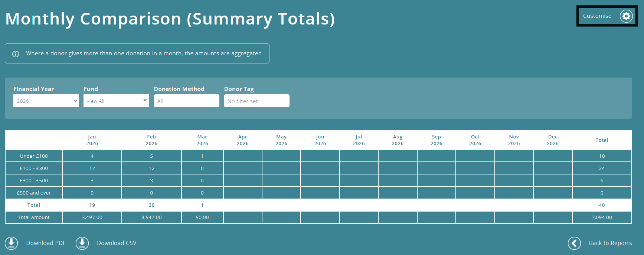This screenshot has width=644, height=255.
Task: Click the Total column header
Action: tap(602, 140)
